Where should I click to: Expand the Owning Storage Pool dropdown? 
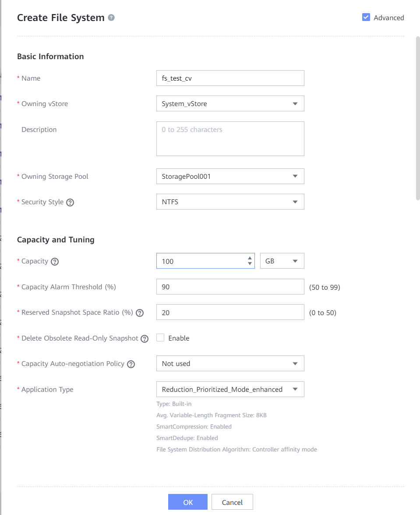[230, 177]
